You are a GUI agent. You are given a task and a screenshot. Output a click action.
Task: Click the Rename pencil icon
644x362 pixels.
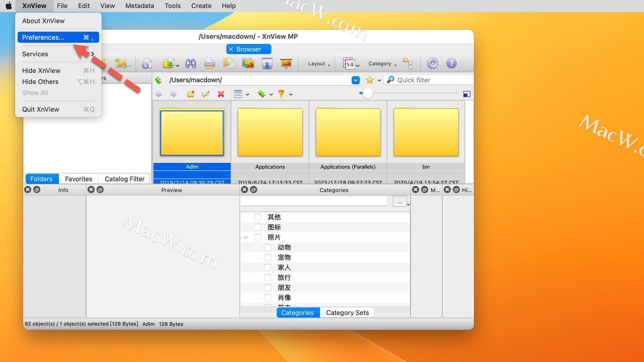coord(206,94)
